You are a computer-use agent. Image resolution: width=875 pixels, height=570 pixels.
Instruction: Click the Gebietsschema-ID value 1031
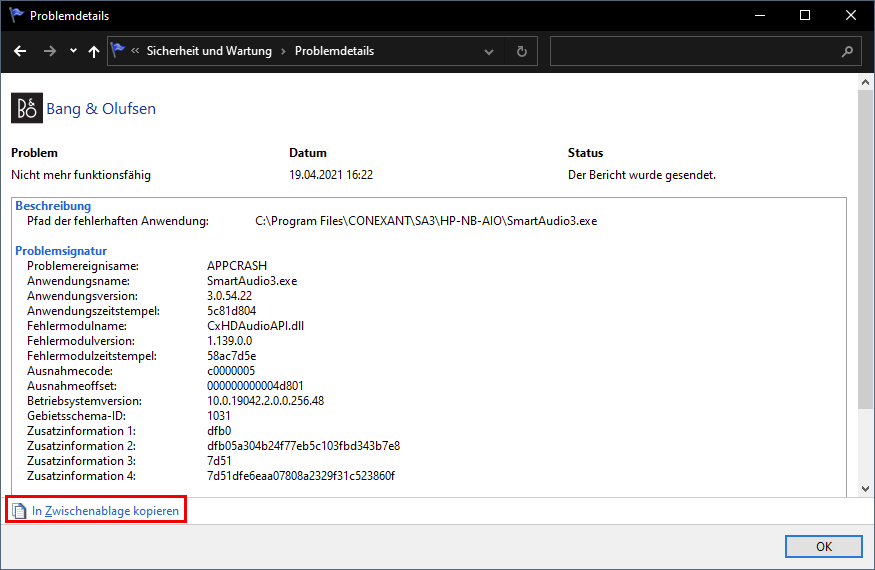coord(218,416)
